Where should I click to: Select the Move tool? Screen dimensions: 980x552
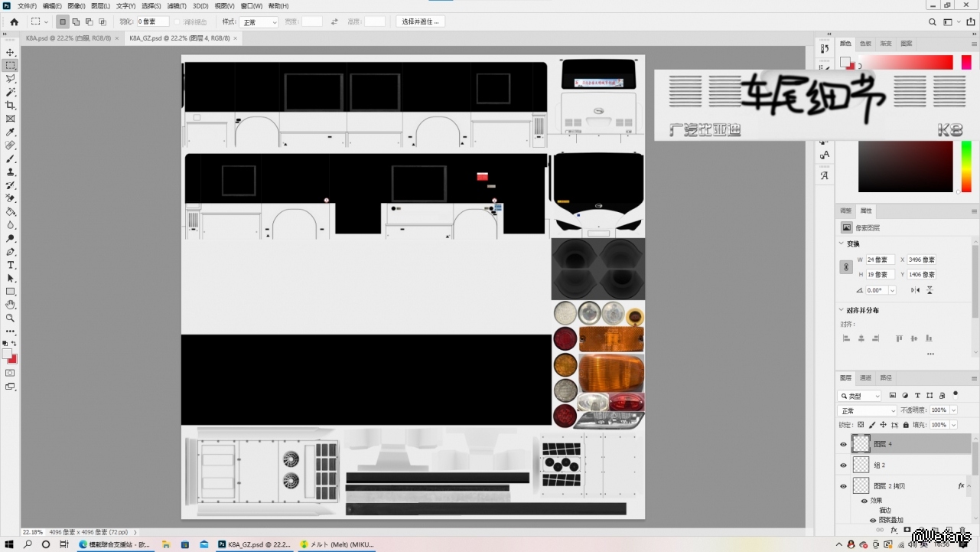tap(11, 52)
